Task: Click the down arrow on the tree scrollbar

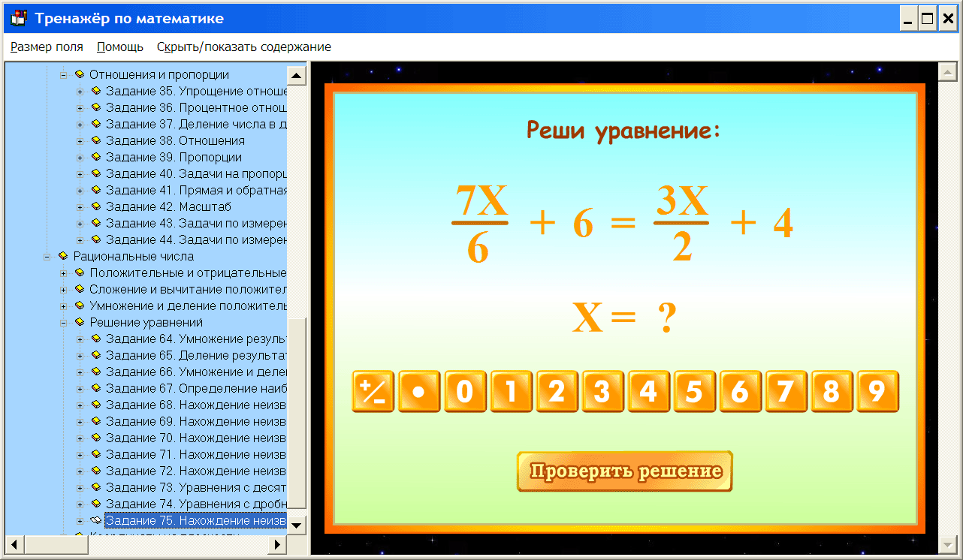Action: click(x=296, y=525)
